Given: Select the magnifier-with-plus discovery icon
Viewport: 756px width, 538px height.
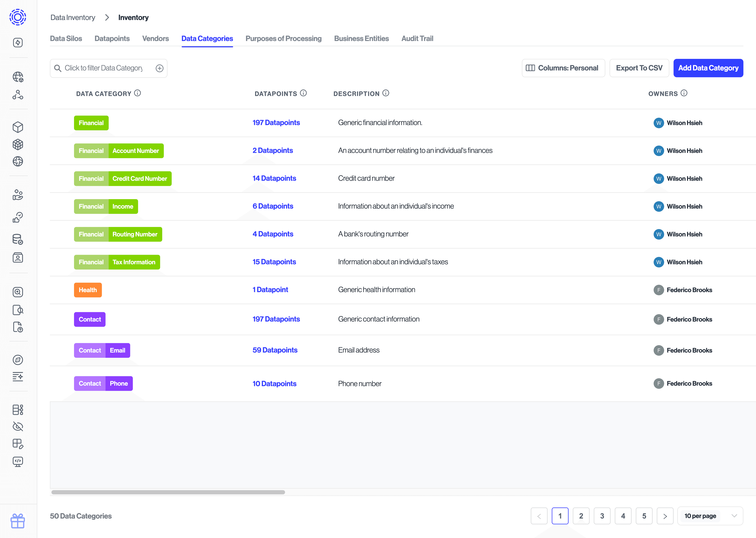Looking at the screenshot, I should [18, 292].
